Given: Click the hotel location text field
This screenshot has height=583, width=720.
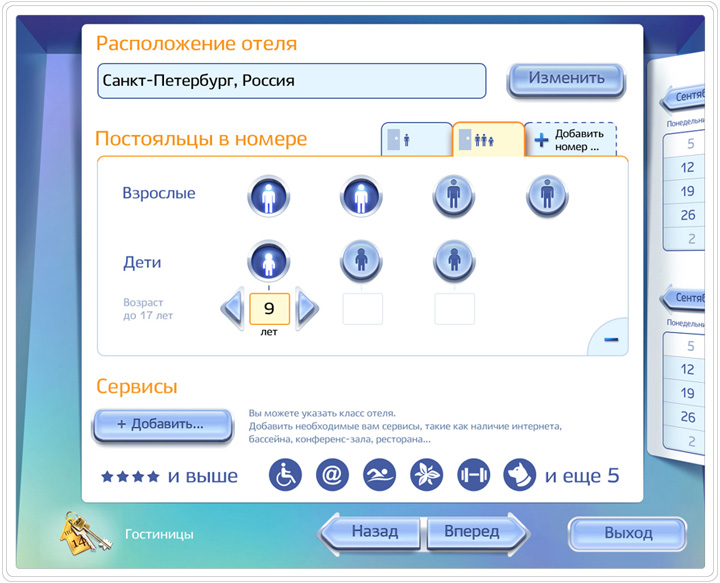Looking at the screenshot, I should (291, 81).
